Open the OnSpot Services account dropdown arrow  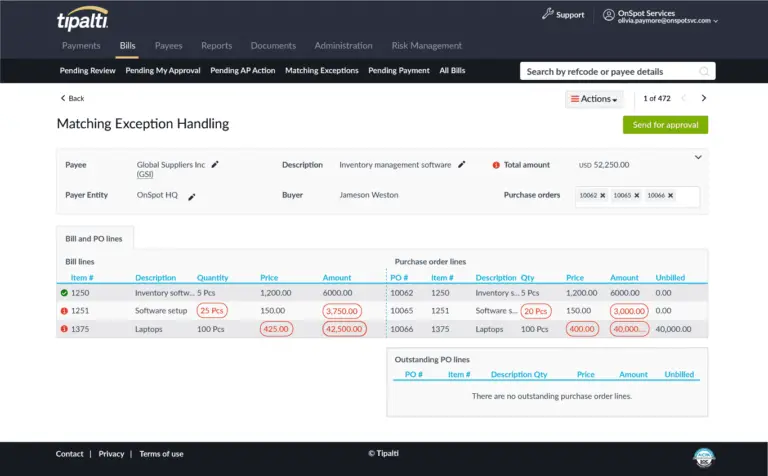[716, 21]
